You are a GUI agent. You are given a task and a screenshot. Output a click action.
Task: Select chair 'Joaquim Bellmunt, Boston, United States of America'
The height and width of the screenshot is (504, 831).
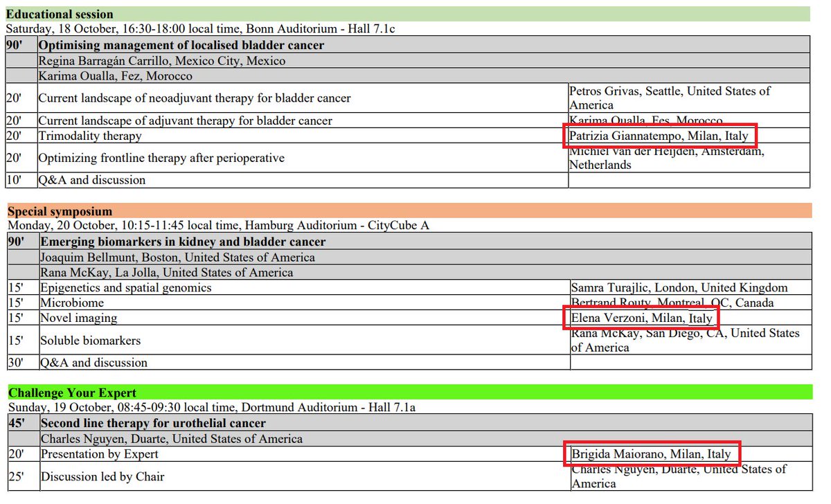[x=178, y=257]
